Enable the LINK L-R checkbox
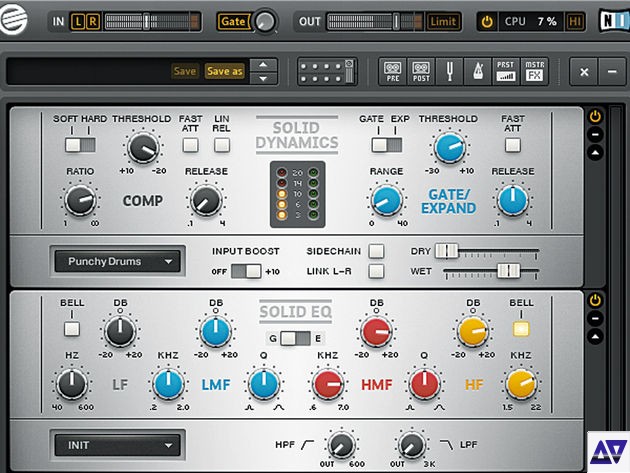 tap(376, 271)
